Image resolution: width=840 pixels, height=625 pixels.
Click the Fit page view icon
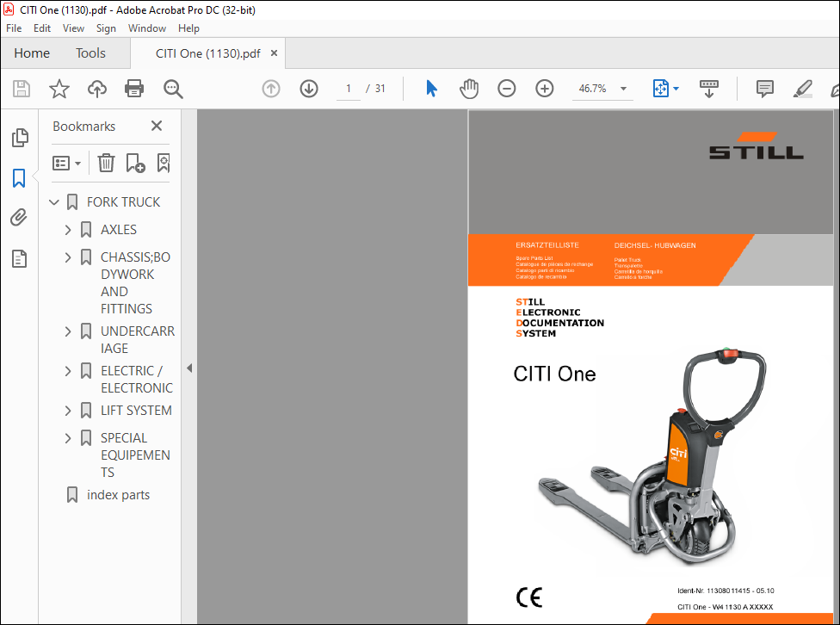coord(660,89)
